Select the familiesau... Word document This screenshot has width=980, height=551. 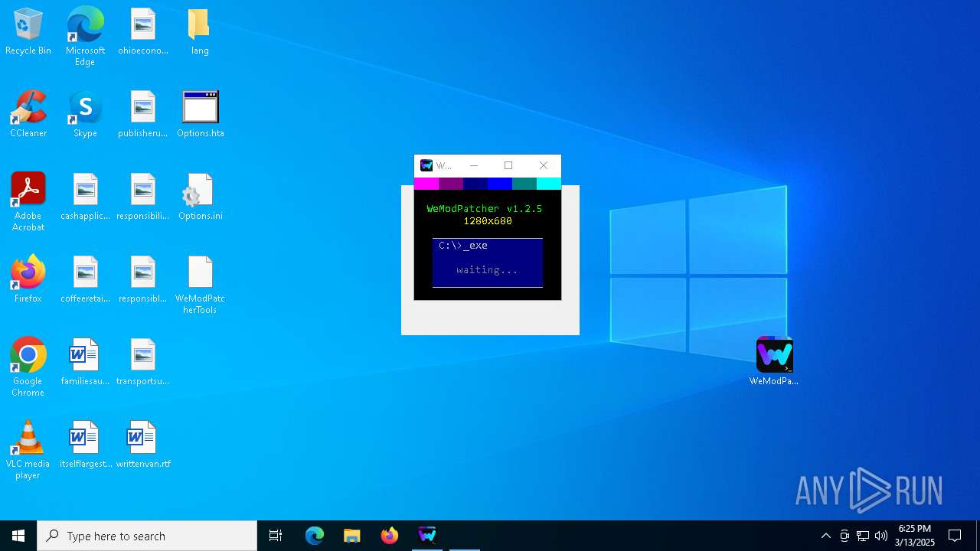(x=85, y=363)
